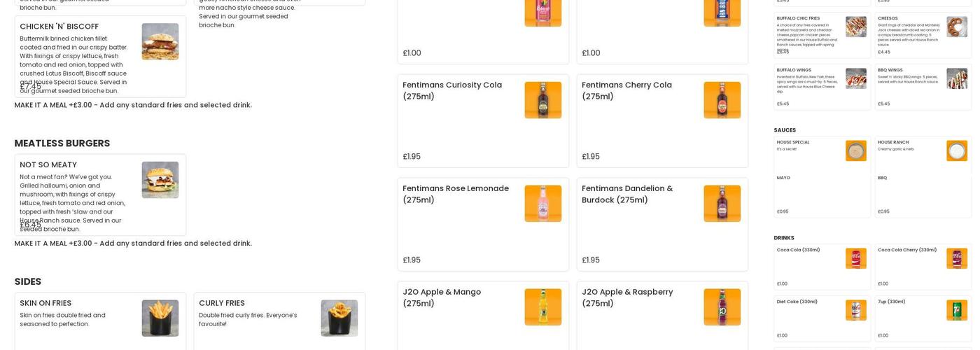The width and height of the screenshot is (980, 350).
Task: Select the Mayo sauce option
Action: pos(783,178)
